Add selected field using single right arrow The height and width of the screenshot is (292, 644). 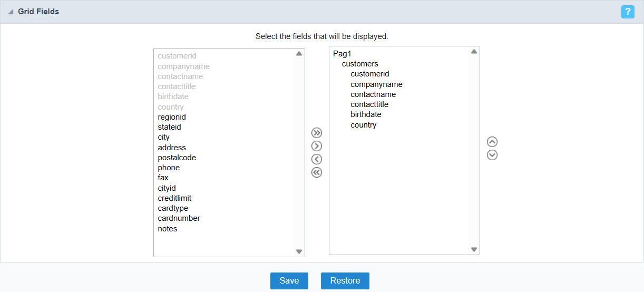pyautogui.click(x=317, y=146)
